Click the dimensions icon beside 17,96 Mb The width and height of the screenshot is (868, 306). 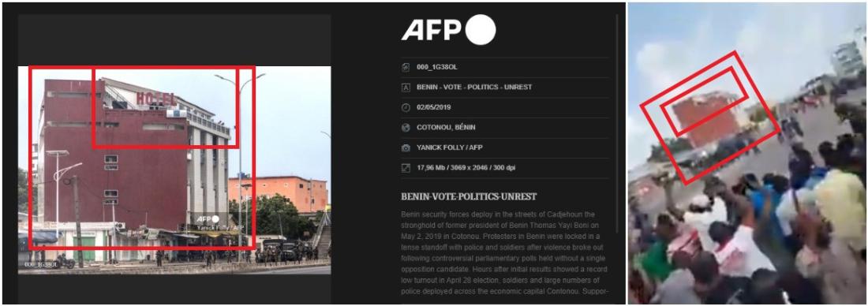tap(406, 168)
